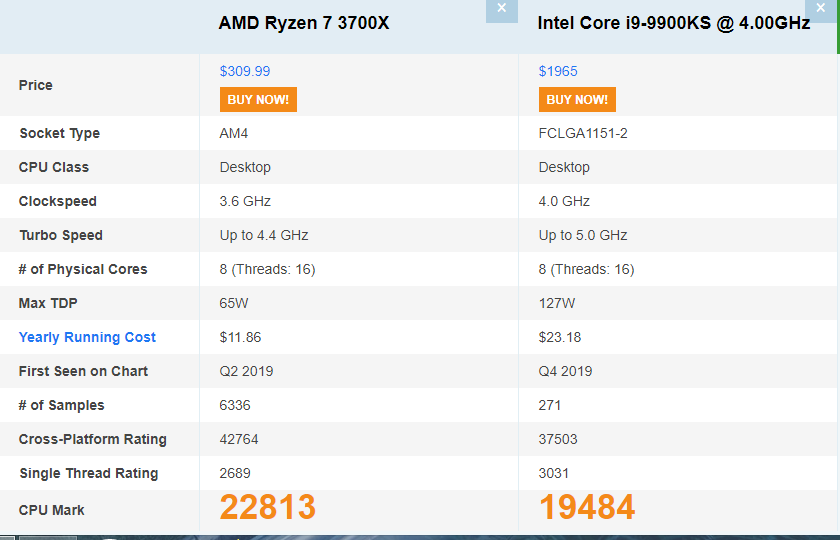Viewport: 840px width, 540px height.
Task: Click the 6336 samples value
Action: pos(235,405)
